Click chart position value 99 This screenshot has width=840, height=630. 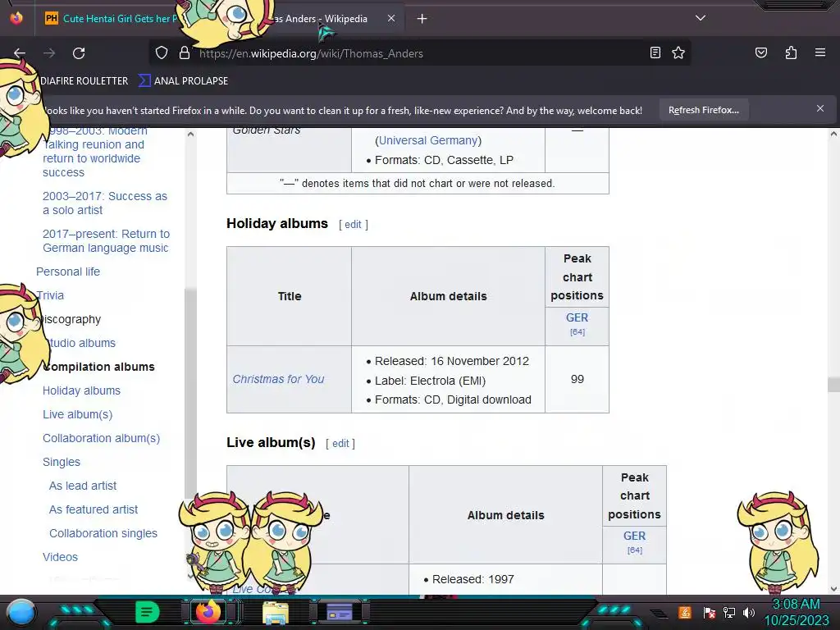pos(577,379)
